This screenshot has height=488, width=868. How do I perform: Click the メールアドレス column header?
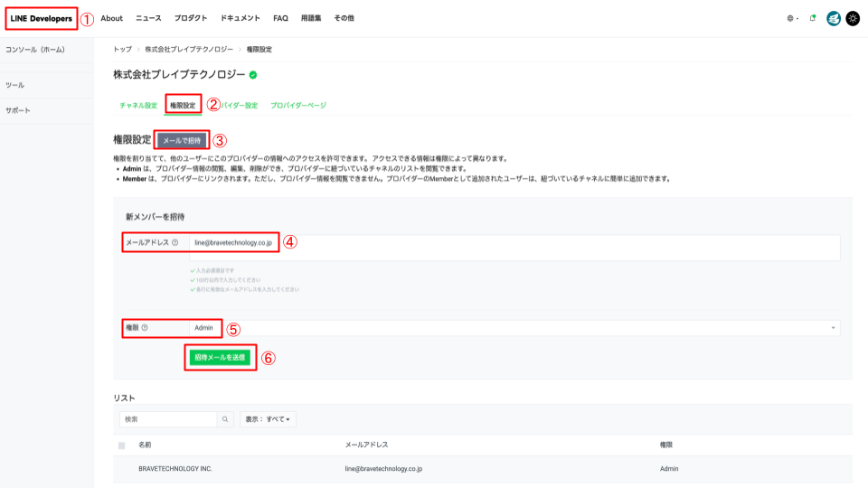(366, 445)
